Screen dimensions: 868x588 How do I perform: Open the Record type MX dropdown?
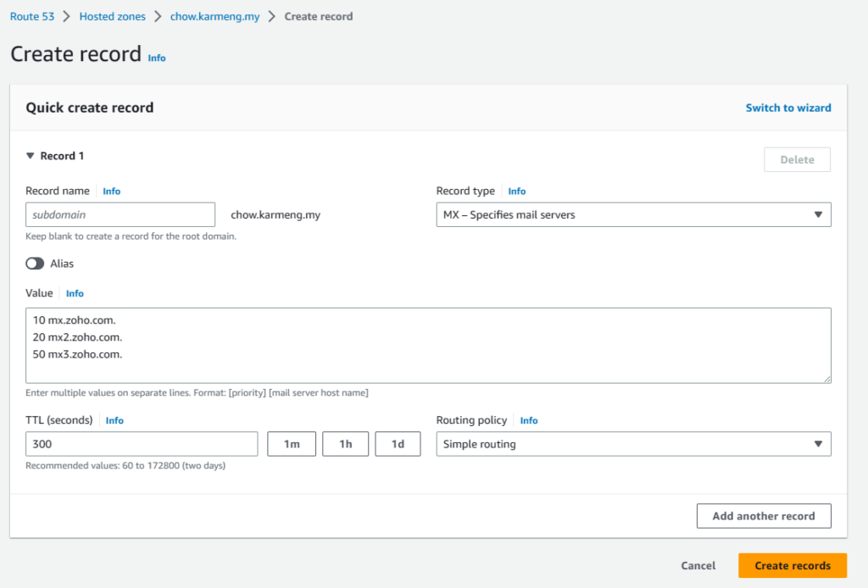633,214
